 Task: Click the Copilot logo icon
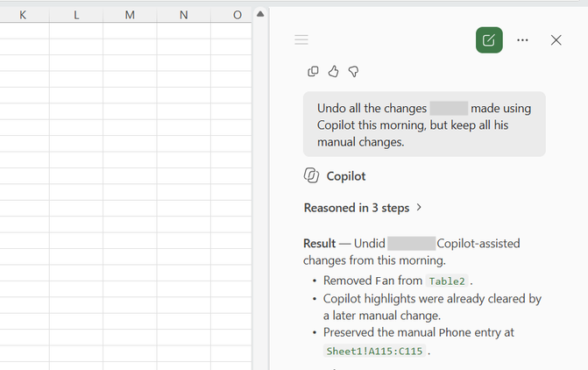click(311, 175)
